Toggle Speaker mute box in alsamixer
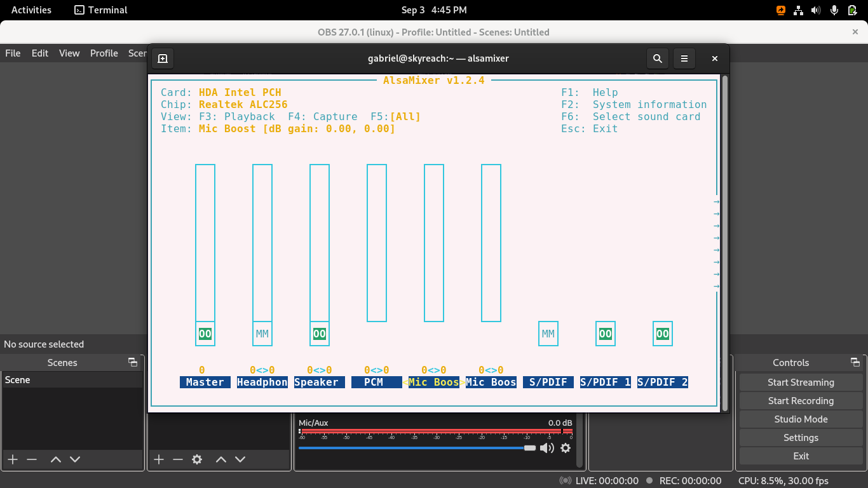 (320, 334)
